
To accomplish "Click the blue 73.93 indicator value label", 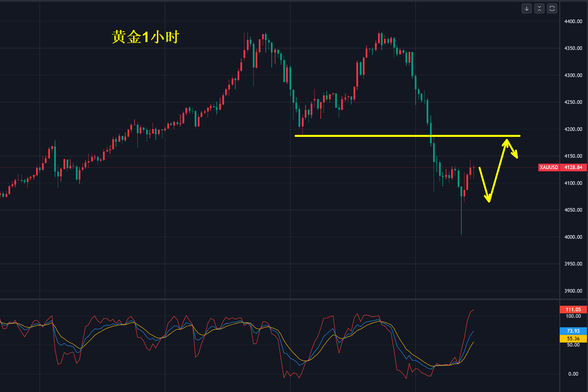I will point(573,331).
